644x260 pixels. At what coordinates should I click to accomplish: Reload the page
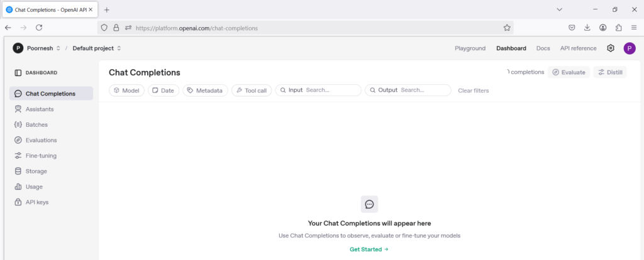tap(39, 28)
